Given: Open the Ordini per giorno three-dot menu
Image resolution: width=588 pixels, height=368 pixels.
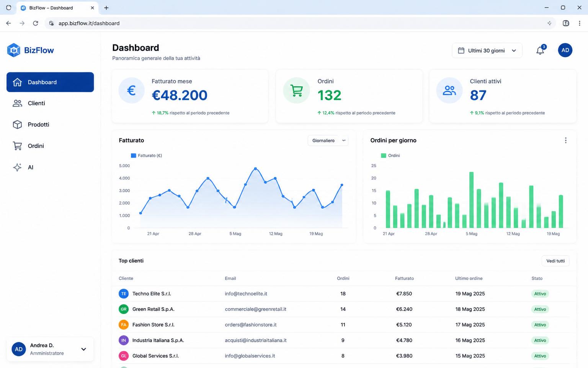Looking at the screenshot, I should pos(565,140).
